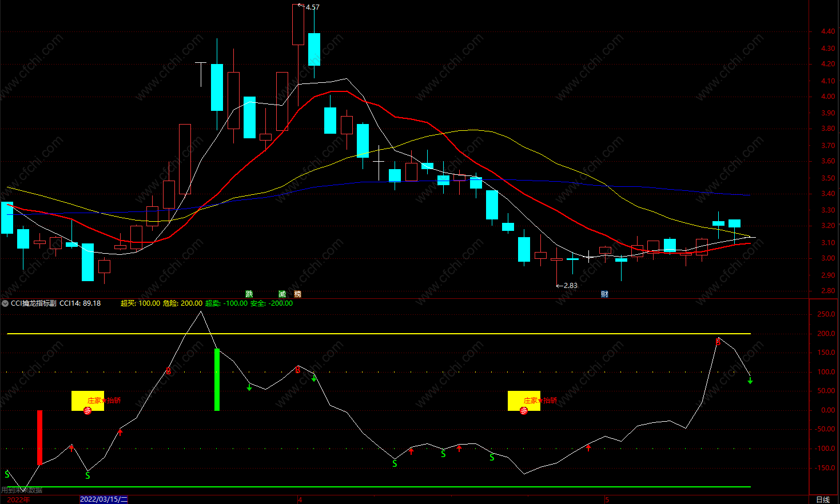Click the left yellow 庄家★抬轿 box
The height and width of the screenshot is (504, 840).
pos(87,401)
